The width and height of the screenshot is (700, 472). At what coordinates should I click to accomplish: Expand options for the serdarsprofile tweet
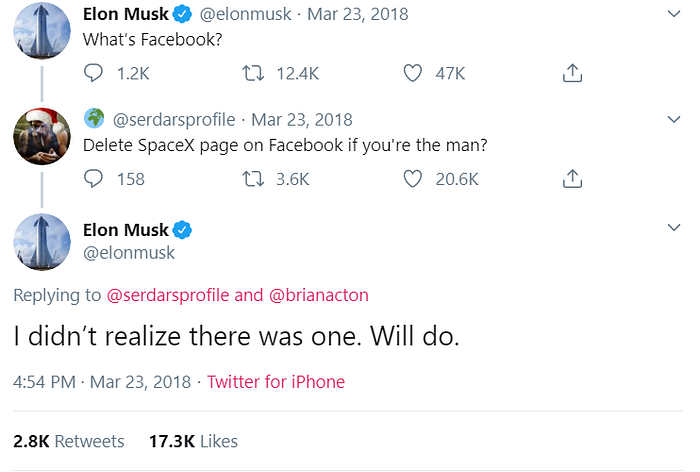click(x=673, y=120)
